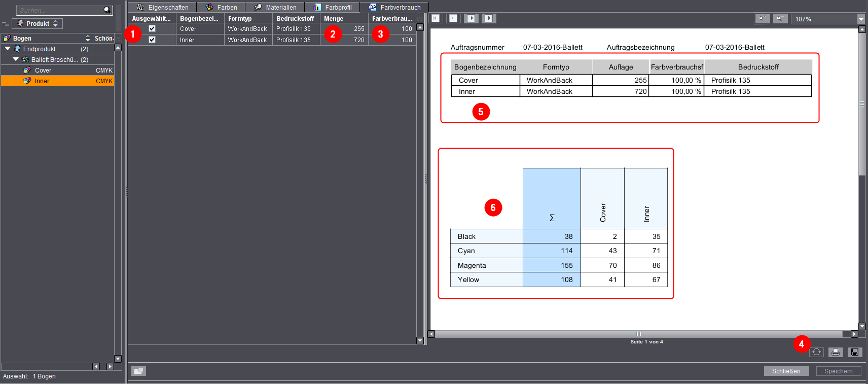Go to previous page in preview
The height and width of the screenshot is (384, 868).
point(453,18)
